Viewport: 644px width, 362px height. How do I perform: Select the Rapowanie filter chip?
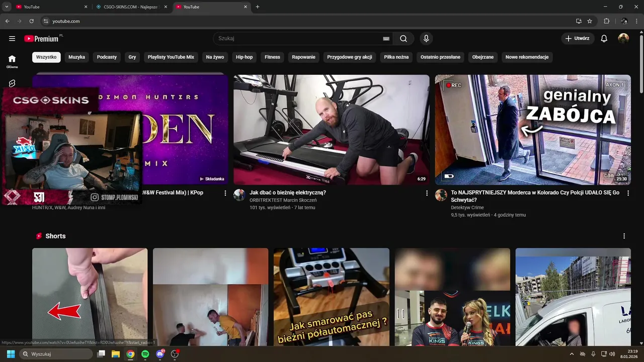303,57
